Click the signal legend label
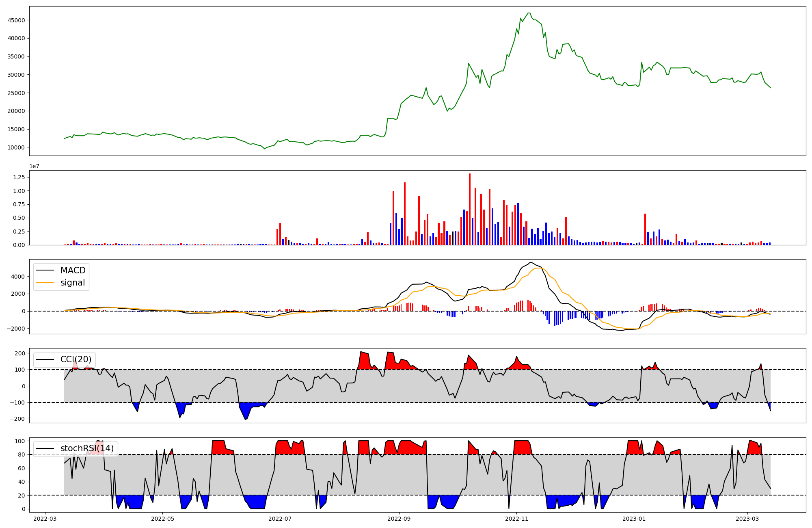 (x=73, y=283)
